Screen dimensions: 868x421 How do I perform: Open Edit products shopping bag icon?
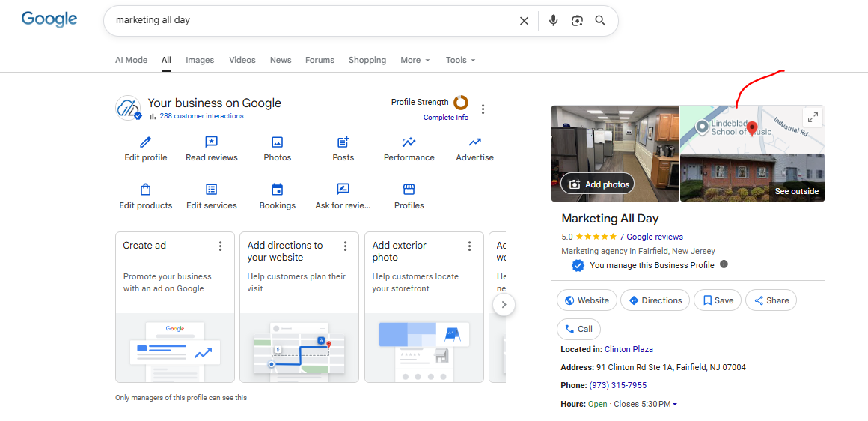[x=146, y=190]
